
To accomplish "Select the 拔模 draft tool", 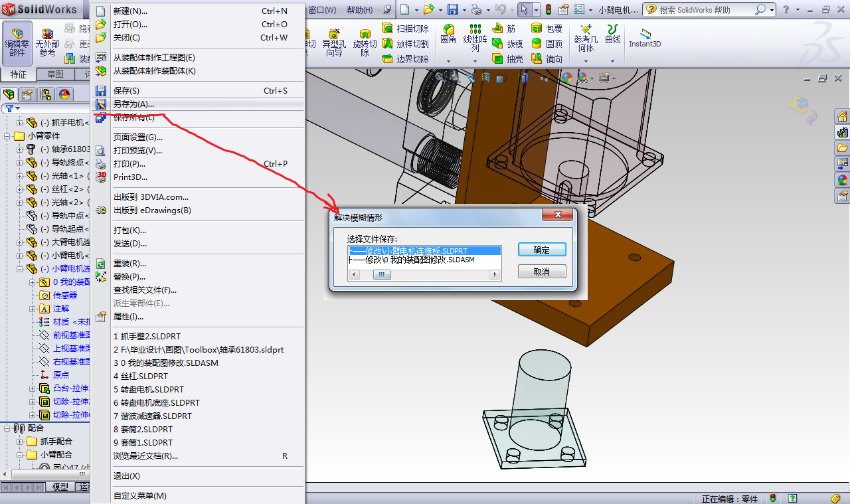I will pos(508,44).
